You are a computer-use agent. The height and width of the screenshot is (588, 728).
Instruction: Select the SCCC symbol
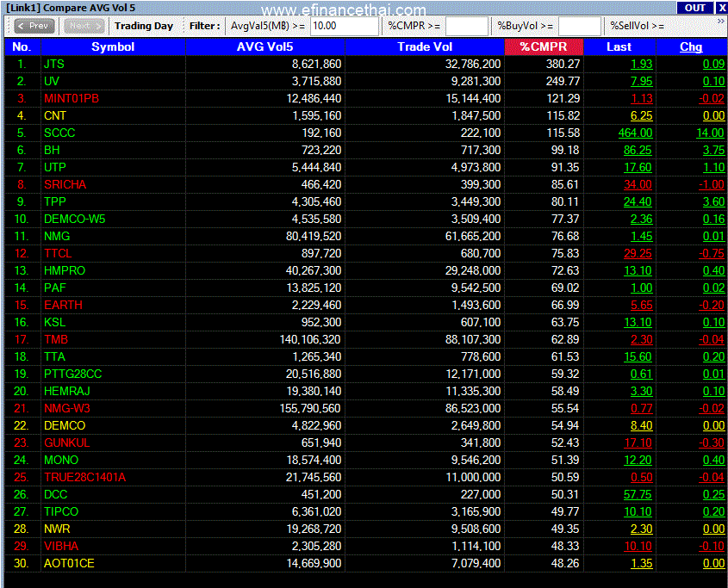[59, 133]
